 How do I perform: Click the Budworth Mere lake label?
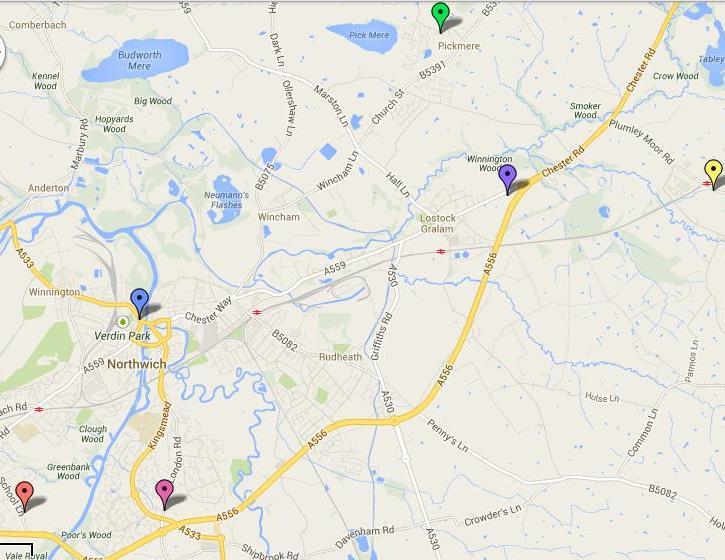pos(140,60)
